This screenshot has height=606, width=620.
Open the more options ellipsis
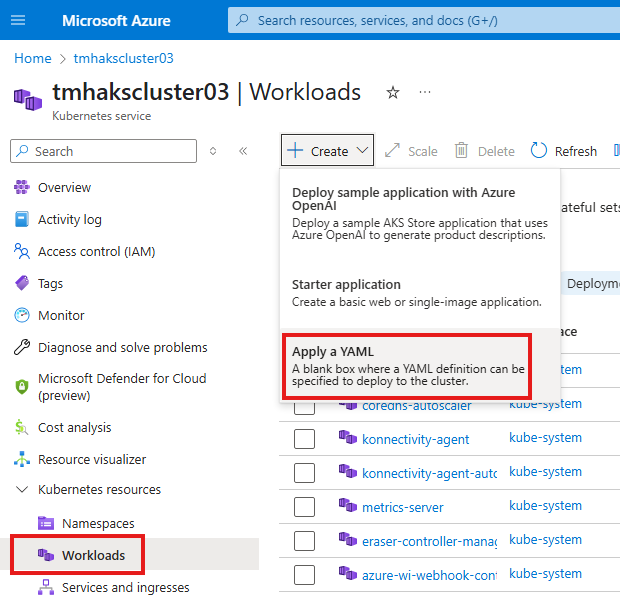coord(425,92)
